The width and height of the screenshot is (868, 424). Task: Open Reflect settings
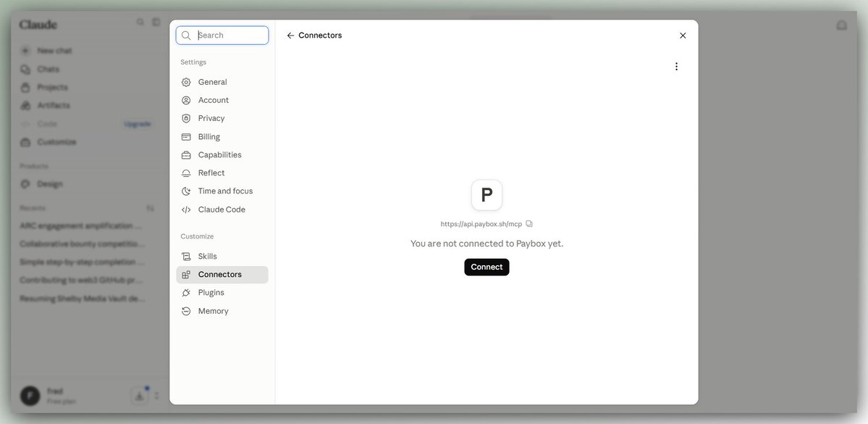click(x=222, y=173)
